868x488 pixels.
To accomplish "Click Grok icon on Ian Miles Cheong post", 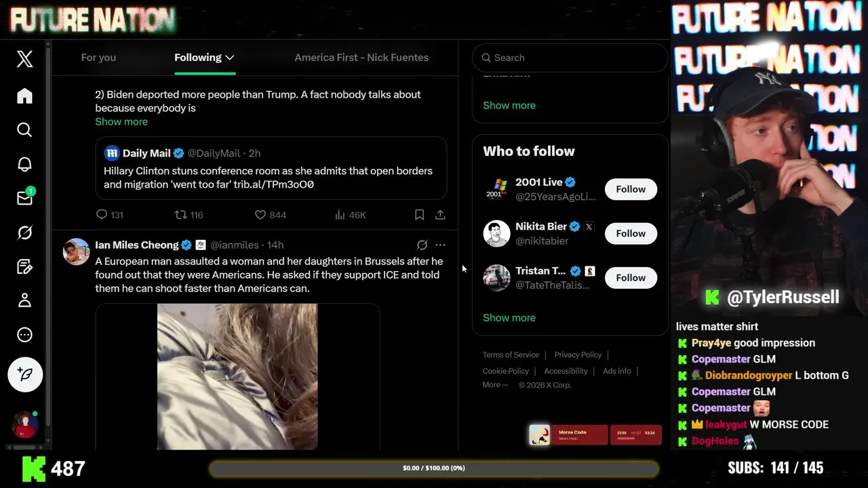I will click(422, 245).
